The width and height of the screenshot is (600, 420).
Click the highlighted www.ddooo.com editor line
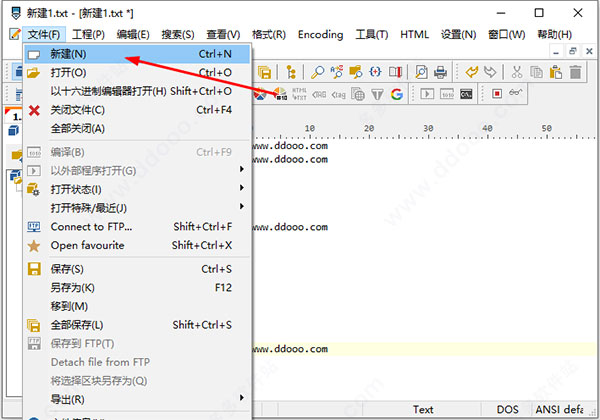coord(425,349)
